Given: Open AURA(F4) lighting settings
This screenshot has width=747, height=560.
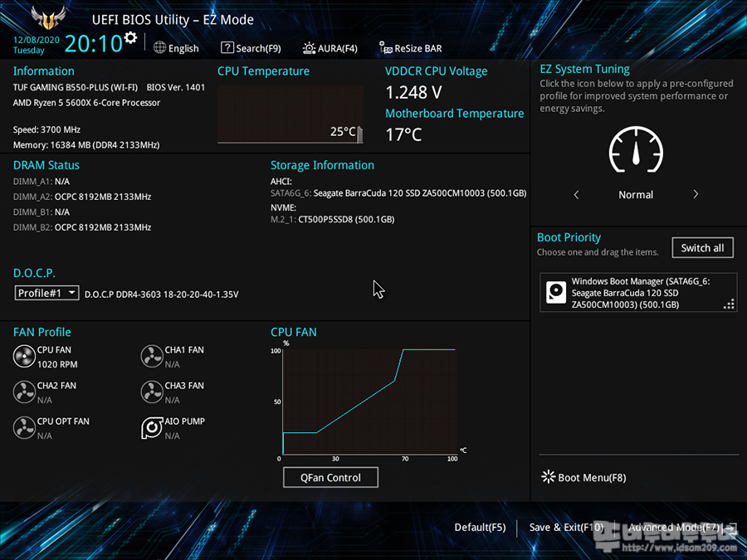Looking at the screenshot, I should 330,48.
